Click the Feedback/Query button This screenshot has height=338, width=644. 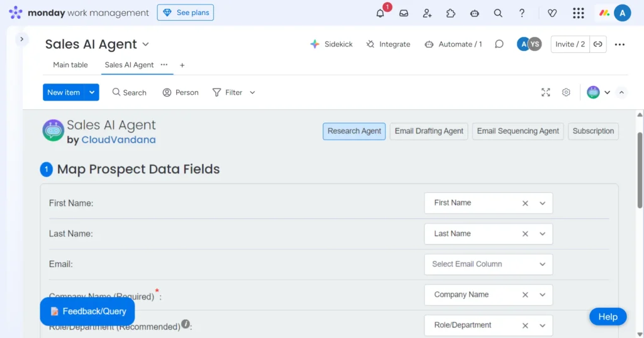point(87,311)
